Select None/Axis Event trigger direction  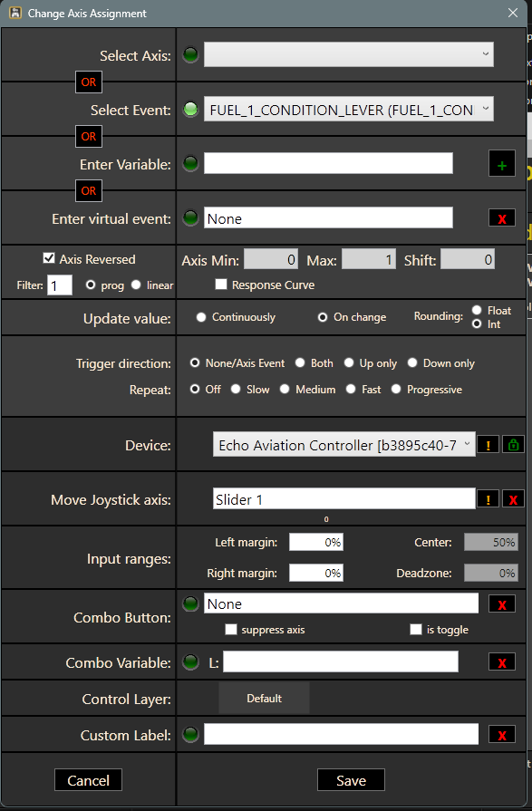click(x=195, y=363)
